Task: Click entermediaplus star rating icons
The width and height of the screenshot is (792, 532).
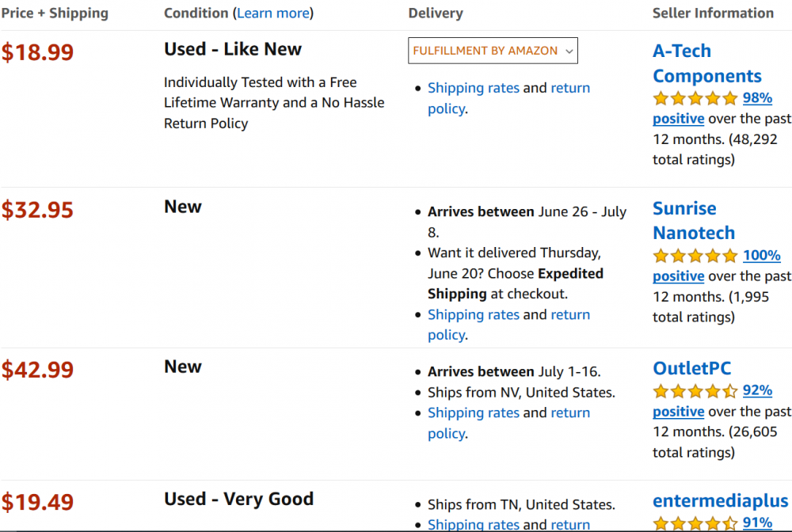Action: point(695,523)
